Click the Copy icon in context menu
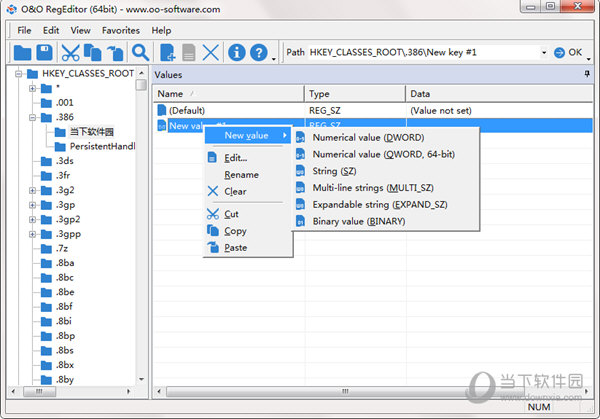600x419 pixels. 213,230
